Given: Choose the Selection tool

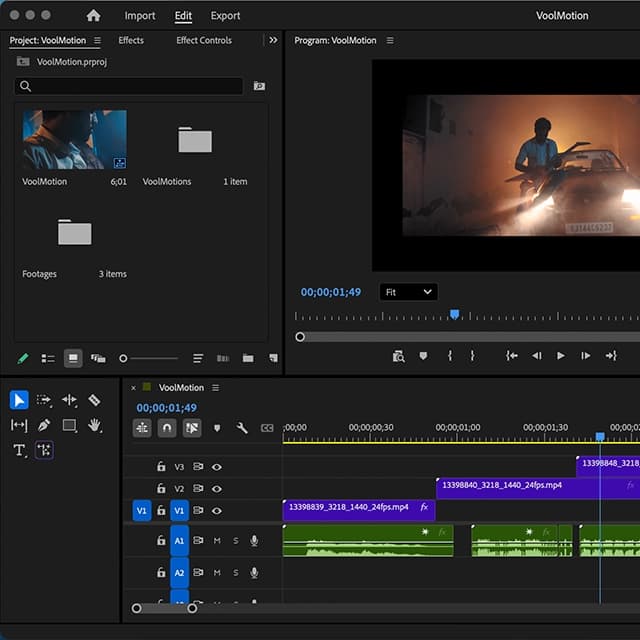Looking at the screenshot, I should [19, 400].
